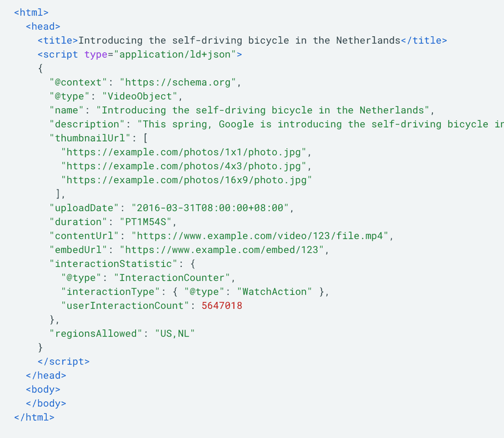504x438 pixels.
Task: Click the "VideoObject" type value
Action: [142, 96]
